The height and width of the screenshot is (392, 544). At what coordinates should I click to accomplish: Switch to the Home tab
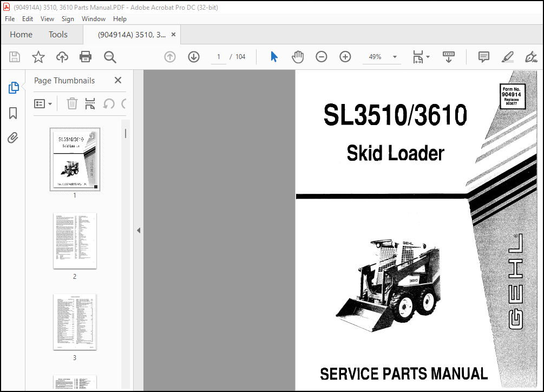[x=21, y=34]
